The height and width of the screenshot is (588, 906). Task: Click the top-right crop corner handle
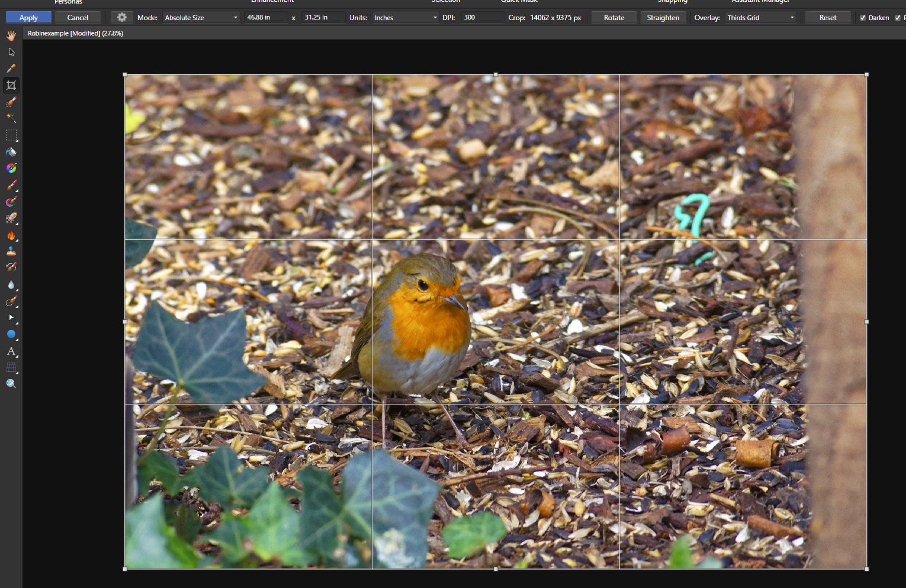coord(867,75)
